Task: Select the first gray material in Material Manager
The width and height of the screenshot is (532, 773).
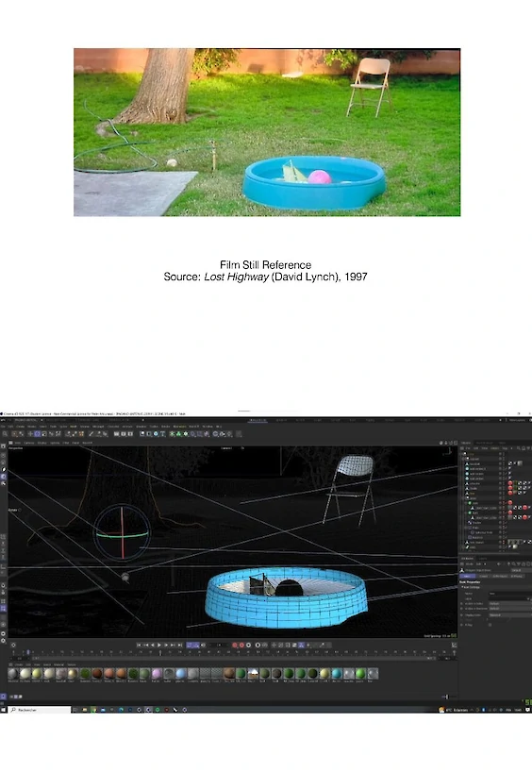Action: (x=13, y=674)
